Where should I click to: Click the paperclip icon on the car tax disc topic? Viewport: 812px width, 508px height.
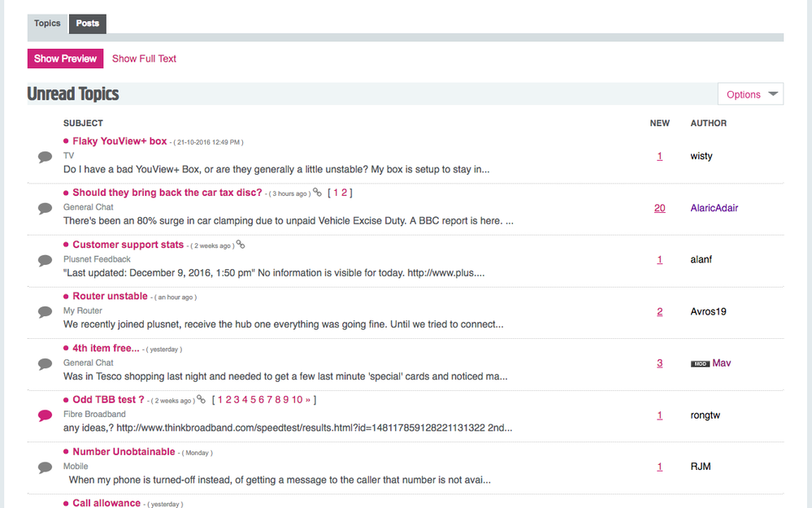pos(316,192)
